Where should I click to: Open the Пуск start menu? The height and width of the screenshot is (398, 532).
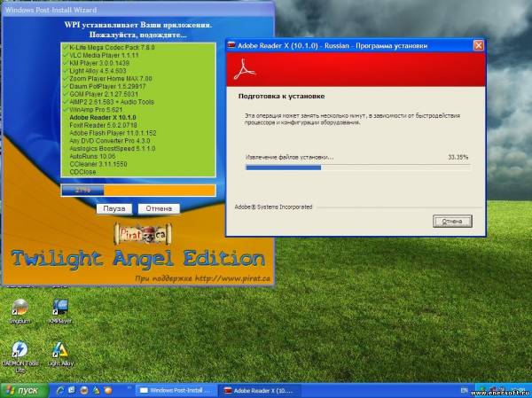[x=24, y=391]
